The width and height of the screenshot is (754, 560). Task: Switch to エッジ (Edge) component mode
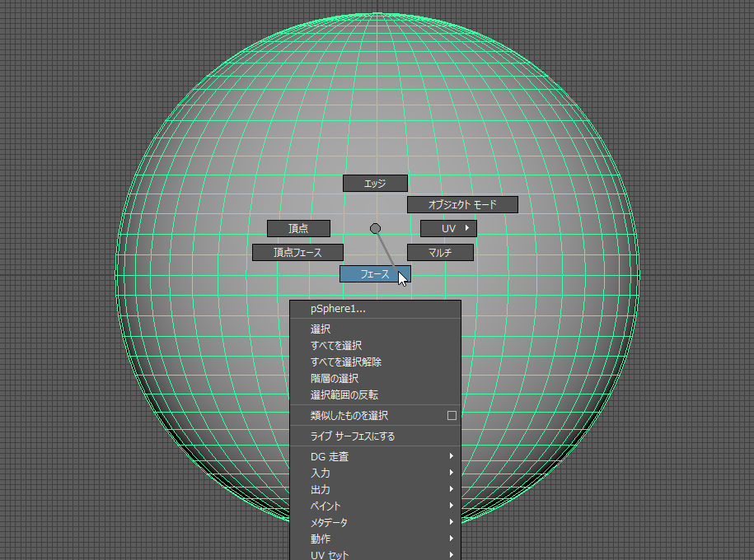tap(375, 182)
